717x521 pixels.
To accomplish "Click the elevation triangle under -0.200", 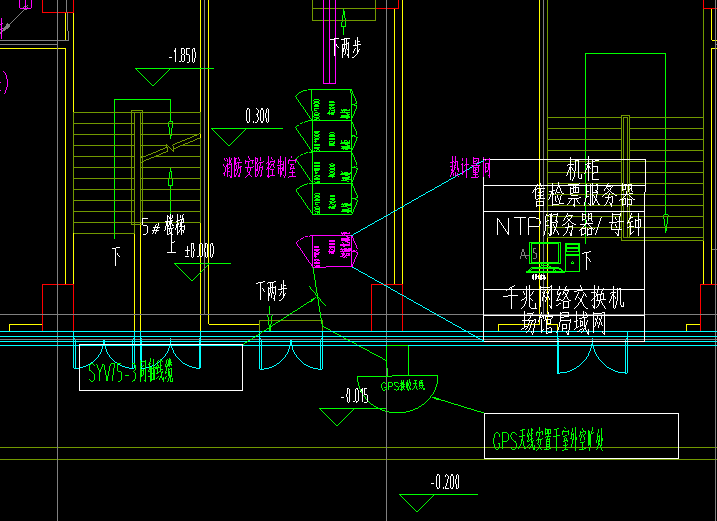I will (417, 503).
